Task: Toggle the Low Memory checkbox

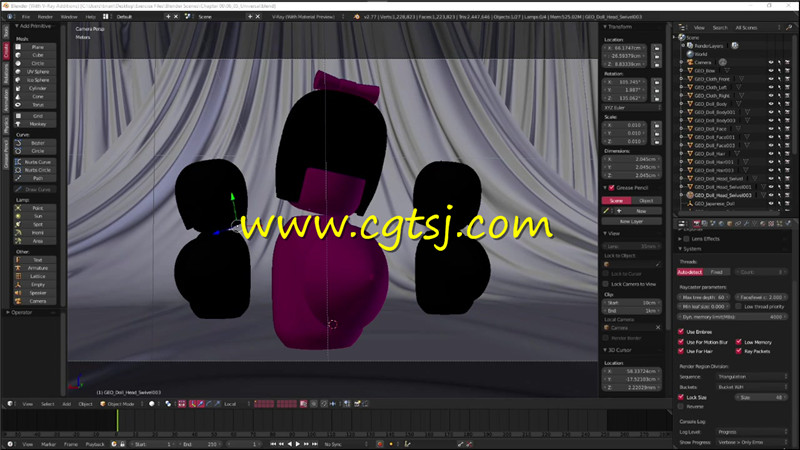Action: [738, 342]
